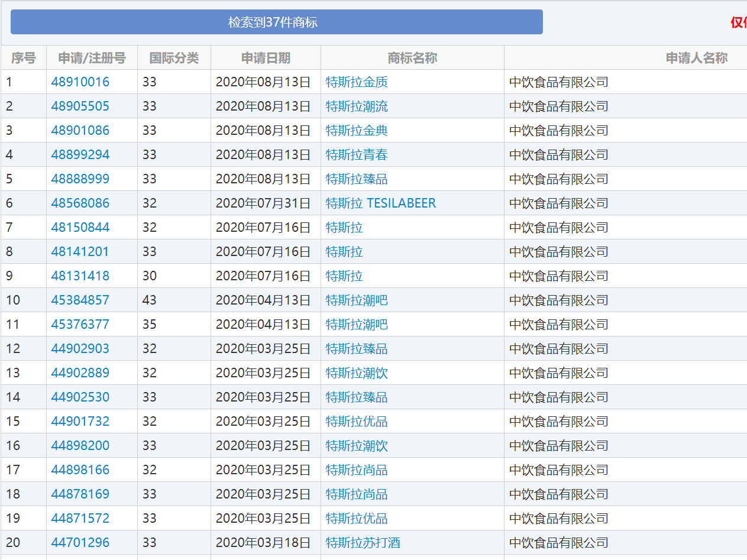Click the 申请/注册号 column header
Screen dimensions: 747x560
tap(92, 58)
